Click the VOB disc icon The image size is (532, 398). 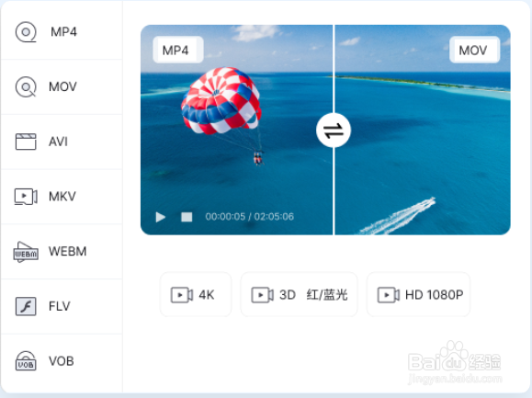(26, 361)
